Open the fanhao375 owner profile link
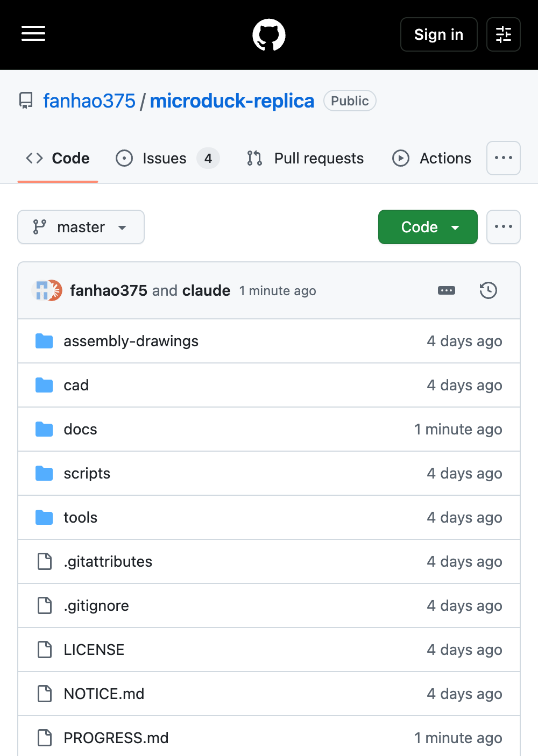Image resolution: width=538 pixels, height=756 pixels. click(x=89, y=101)
